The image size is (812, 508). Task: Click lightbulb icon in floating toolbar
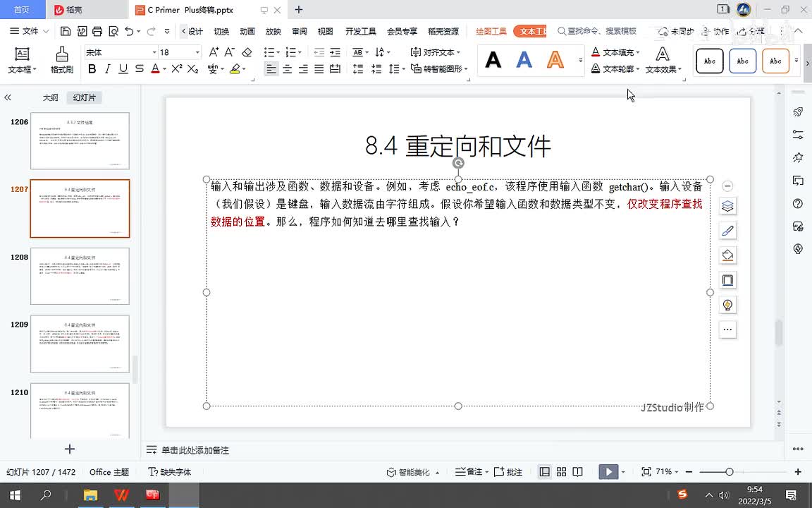727,305
